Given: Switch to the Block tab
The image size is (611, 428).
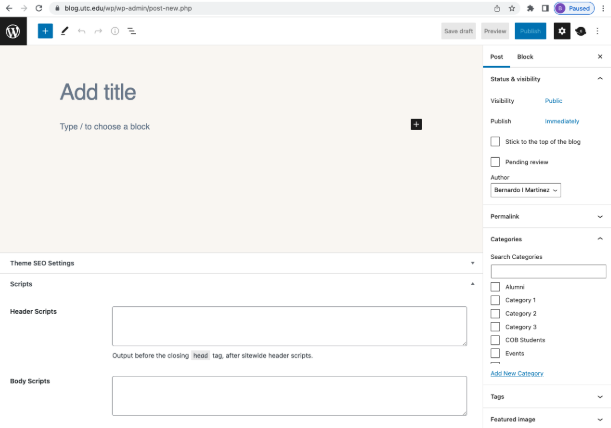Looking at the screenshot, I should pyautogui.click(x=525, y=57).
